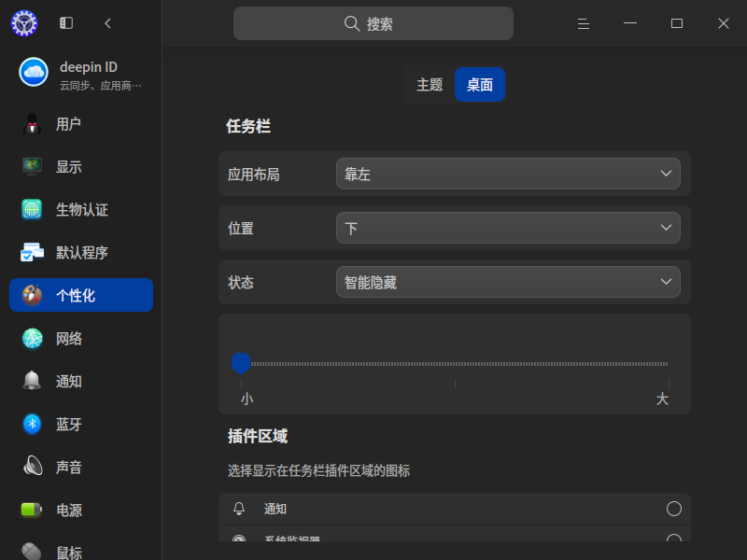The height and width of the screenshot is (560, 747).
Task: Open the hamburger main menu icon
Action: pos(583,23)
